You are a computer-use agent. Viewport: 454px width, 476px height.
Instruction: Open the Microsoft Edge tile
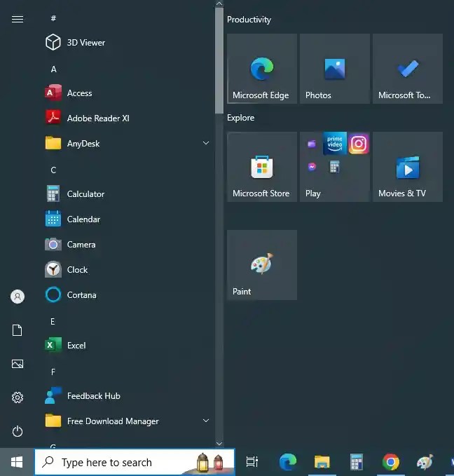tap(262, 69)
